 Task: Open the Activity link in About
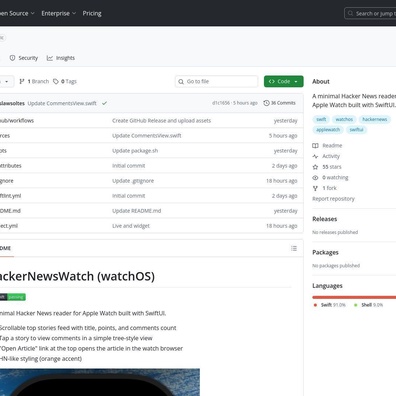[x=331, y=156]
